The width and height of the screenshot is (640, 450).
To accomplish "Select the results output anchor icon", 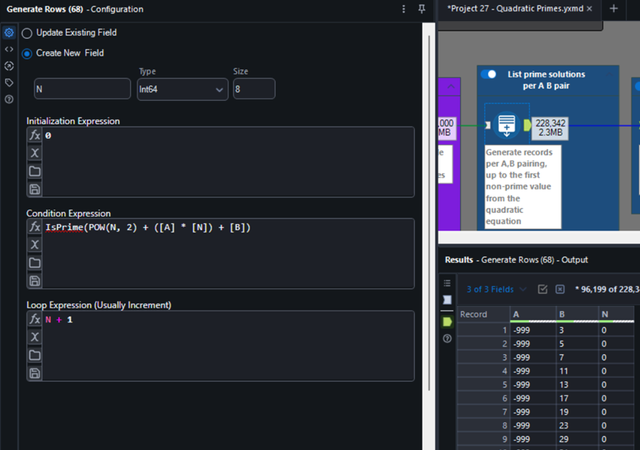I will [447, 322].
